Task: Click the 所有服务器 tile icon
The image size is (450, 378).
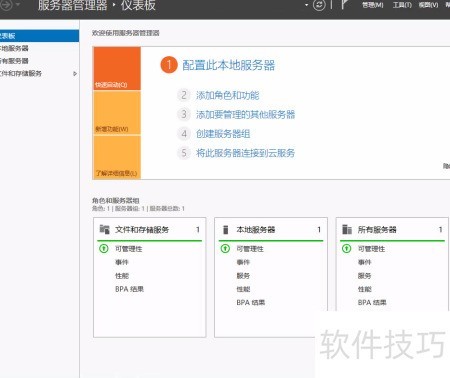Action: coord(347,229)
